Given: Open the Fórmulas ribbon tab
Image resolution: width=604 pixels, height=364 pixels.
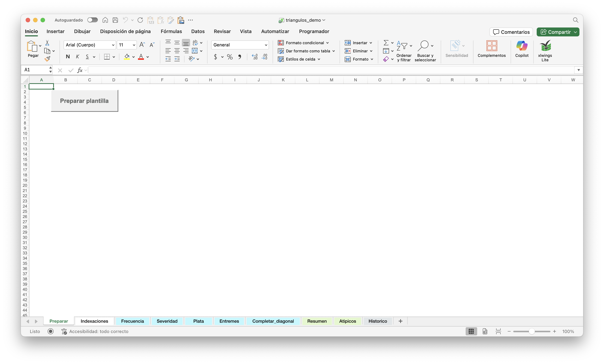Looking at the screenshot, I should pyautogui.click(x=171, y=31).
